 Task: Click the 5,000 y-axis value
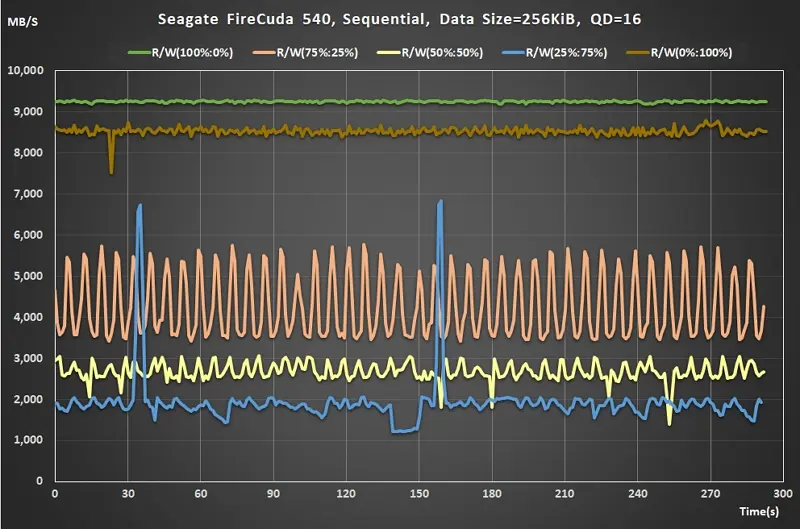(x=29, y=275)
